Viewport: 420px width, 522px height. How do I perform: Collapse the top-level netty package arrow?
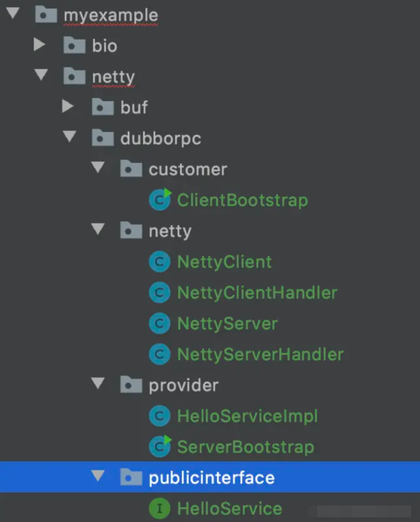(41, 75)
